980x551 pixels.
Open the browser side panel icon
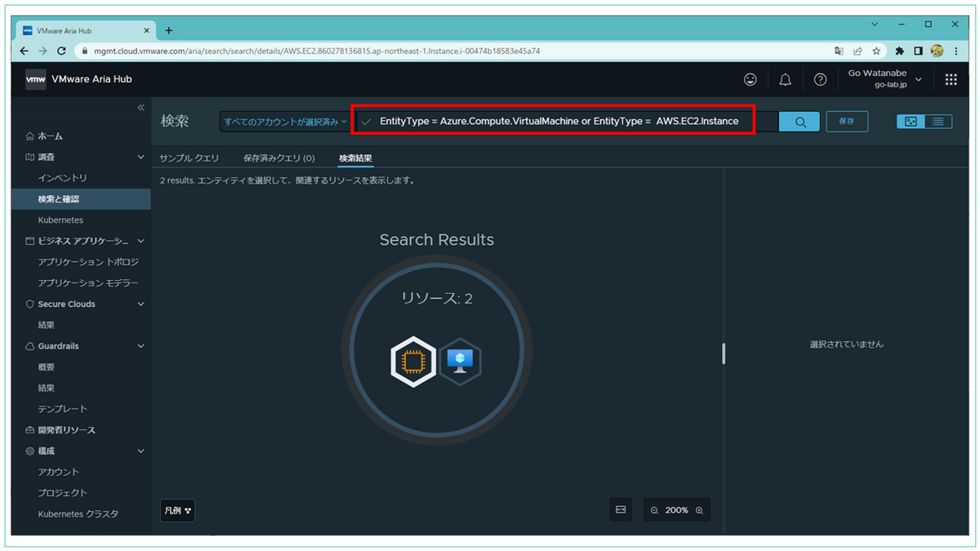(919, 51)
